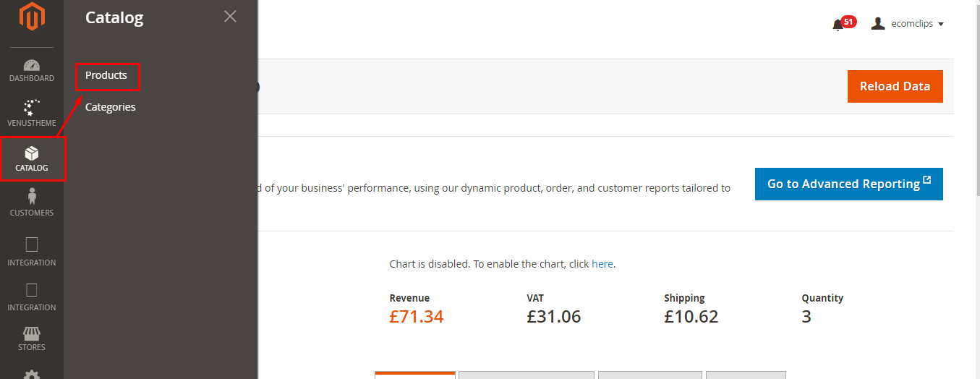Viewport: 980px width, 379px height.
Task: Open the Venustheme sidebar menu
Action: pyautogui.click(x=32, y=114)
